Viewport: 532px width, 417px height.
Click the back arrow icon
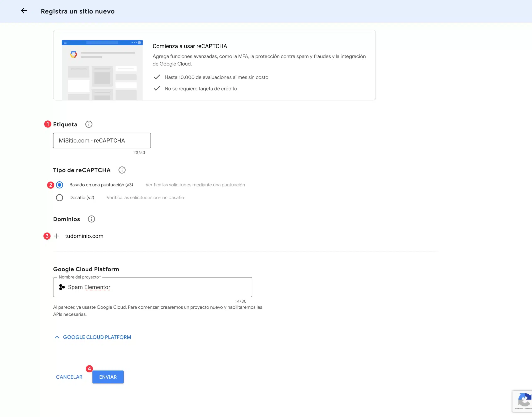pos(24,11)
